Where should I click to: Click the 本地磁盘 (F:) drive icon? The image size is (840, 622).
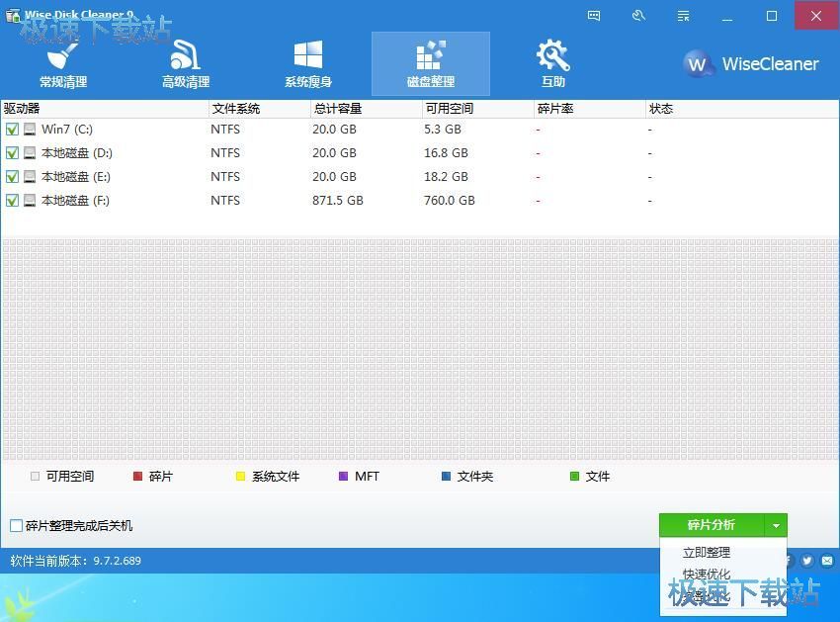pos(30,200)
